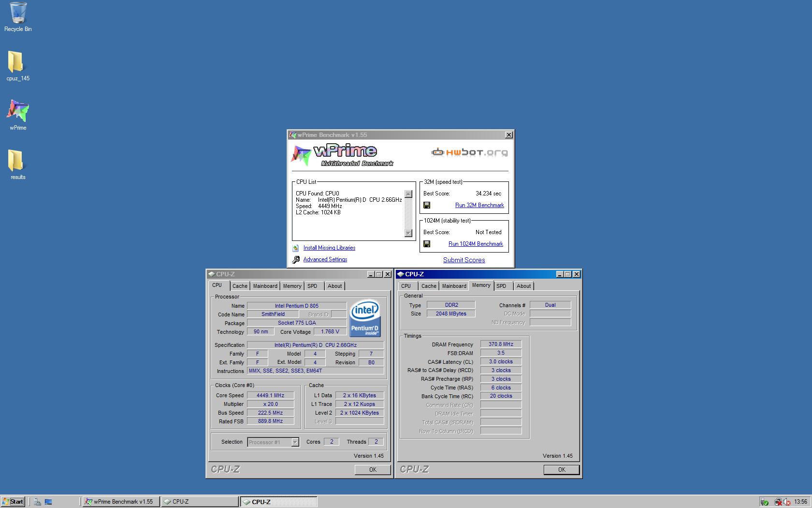Click the Multiplier value x 20.0
The image size is (812, 508).
[270, 404]
